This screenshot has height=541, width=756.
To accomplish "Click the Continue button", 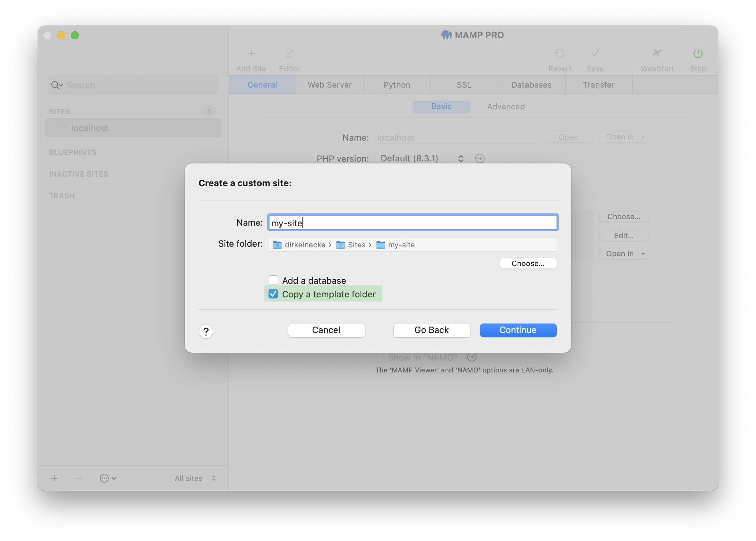I will [x=518, y=330].
